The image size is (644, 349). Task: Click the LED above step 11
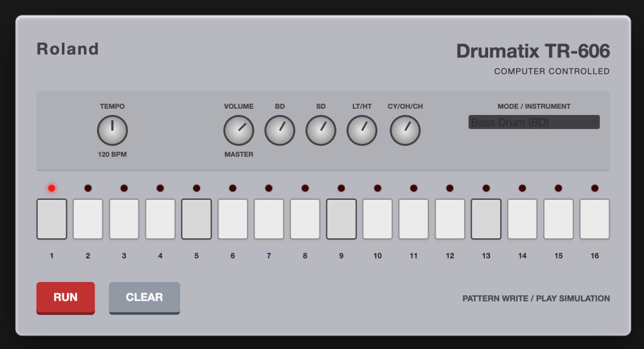414,188
